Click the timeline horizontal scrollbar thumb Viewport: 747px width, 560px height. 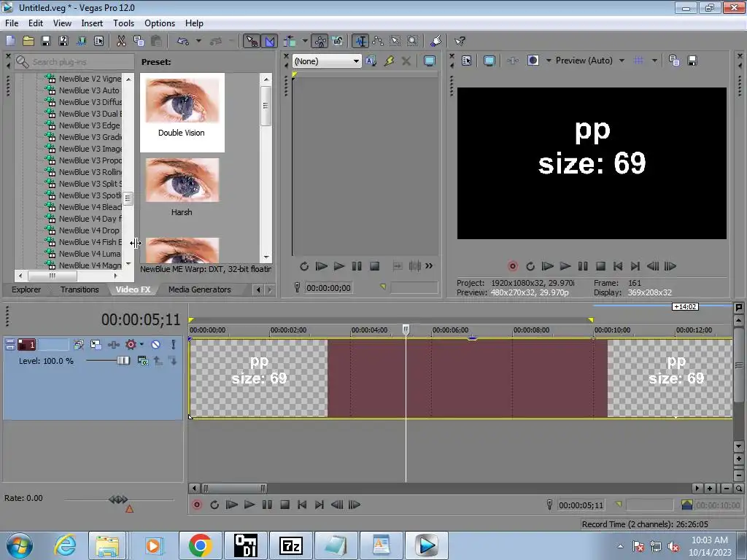point(233,488)
